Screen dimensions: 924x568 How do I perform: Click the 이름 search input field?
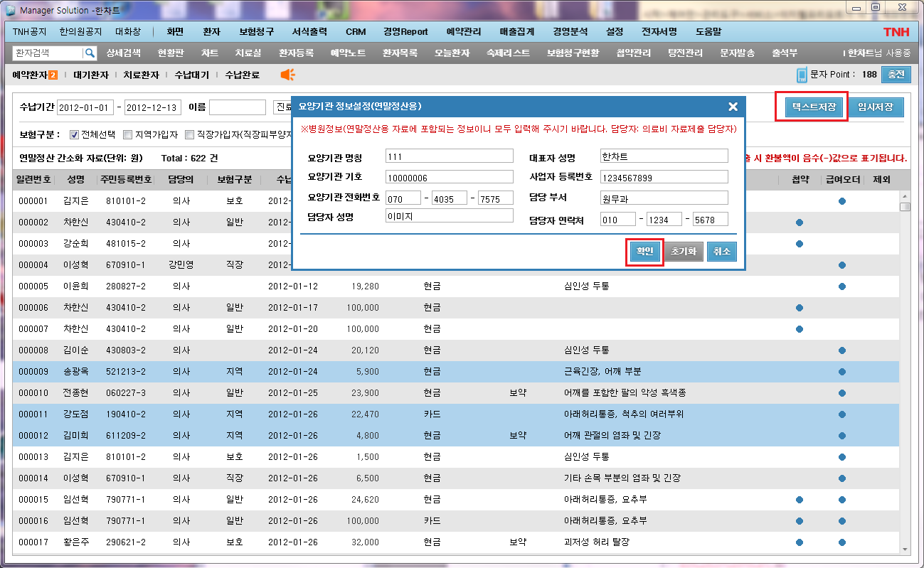pos(238,107)
